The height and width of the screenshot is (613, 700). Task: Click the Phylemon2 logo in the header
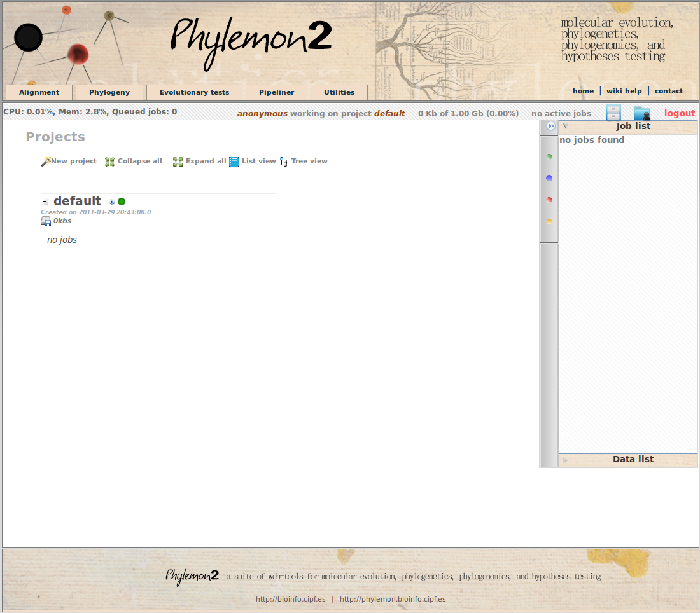point(251,39)
